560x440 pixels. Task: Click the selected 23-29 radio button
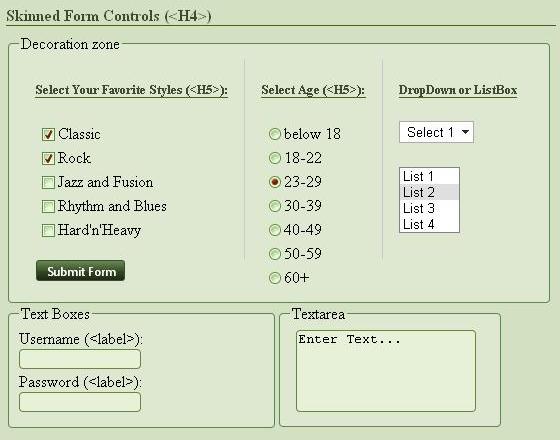click(x=275, y=182)
